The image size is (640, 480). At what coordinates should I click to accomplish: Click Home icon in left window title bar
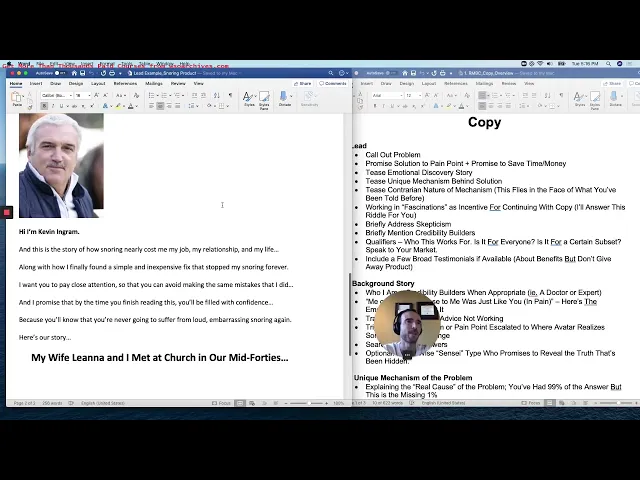[74, 73]
